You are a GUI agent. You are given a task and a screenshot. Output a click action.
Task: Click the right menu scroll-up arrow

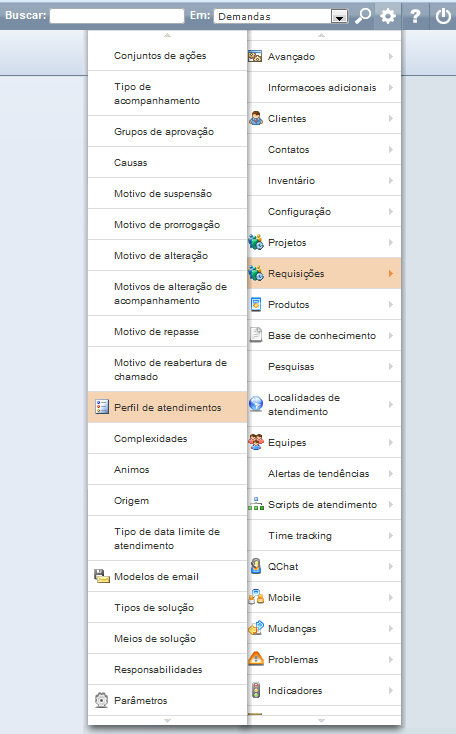tap(321, 35)
